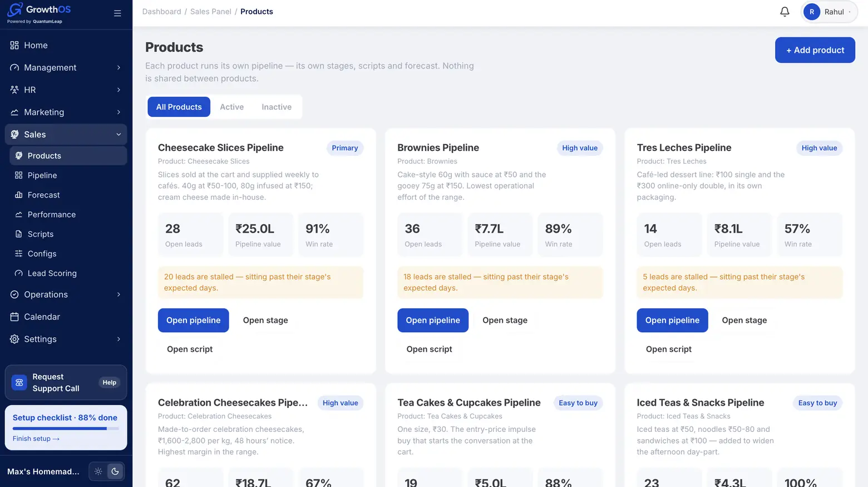
Task: Click the Lead Scoring gauge icon
Action: pos(18,273)
